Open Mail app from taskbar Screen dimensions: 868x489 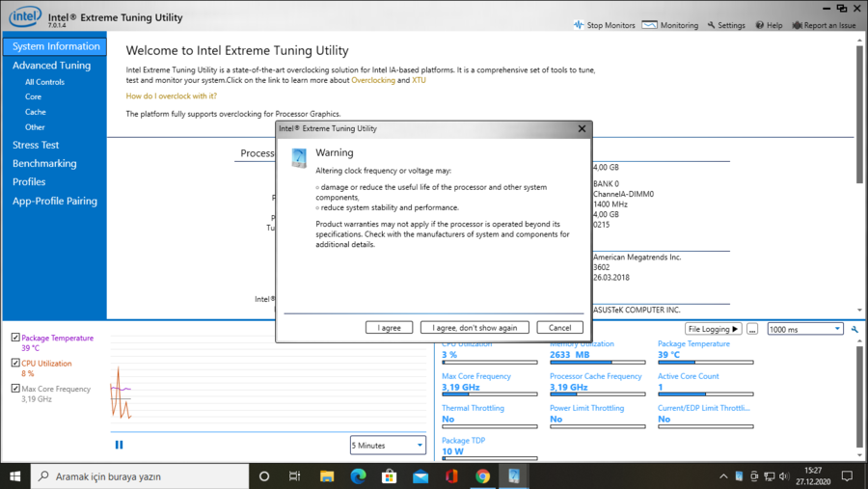420,476
